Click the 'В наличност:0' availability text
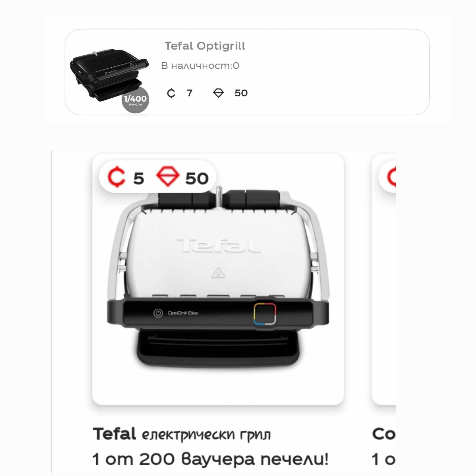The image size is (476, 476). (x=200, y=66)
